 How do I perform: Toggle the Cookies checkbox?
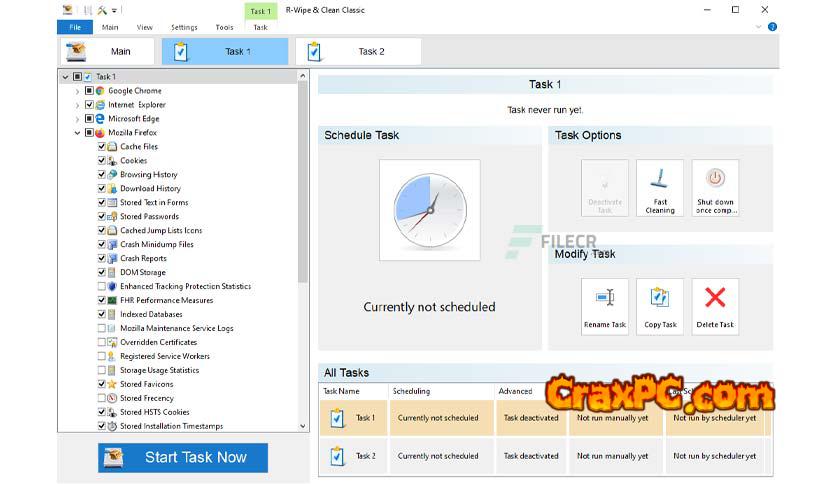click(101, 160)
